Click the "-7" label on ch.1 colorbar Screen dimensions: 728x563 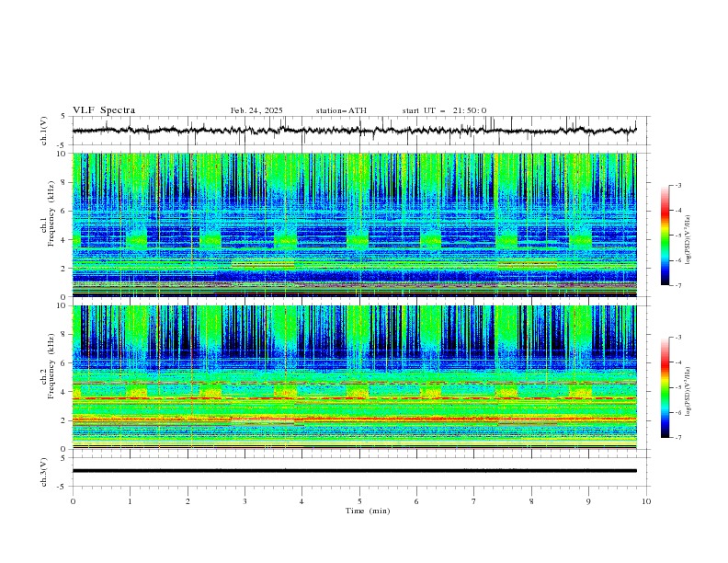(677, 285)
